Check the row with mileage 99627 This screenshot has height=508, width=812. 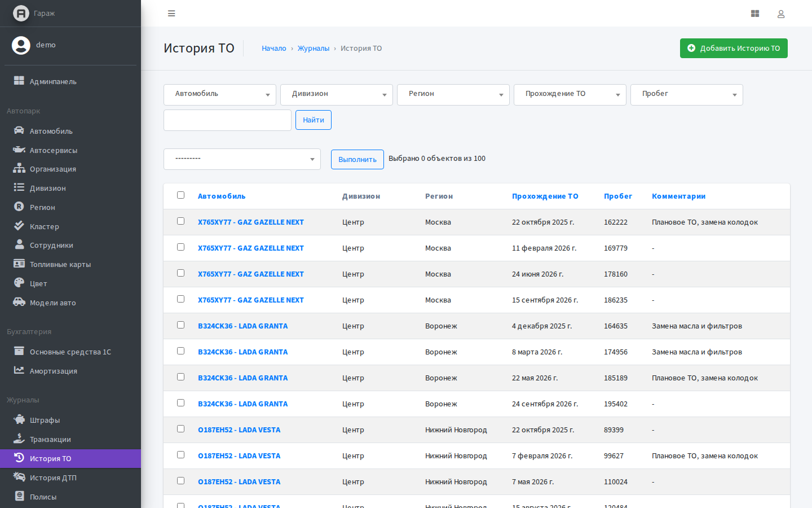point(180,455)
